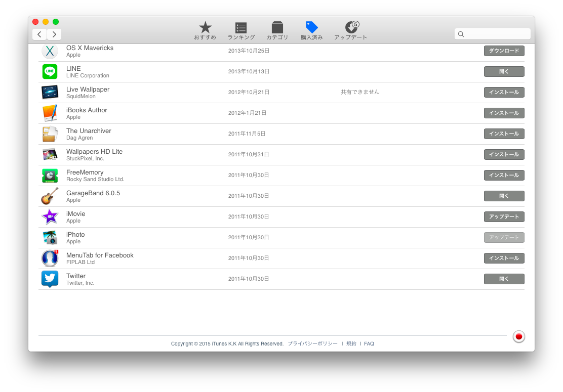Click the Wallpapers HD Lite icon

[x=50, y=155]
